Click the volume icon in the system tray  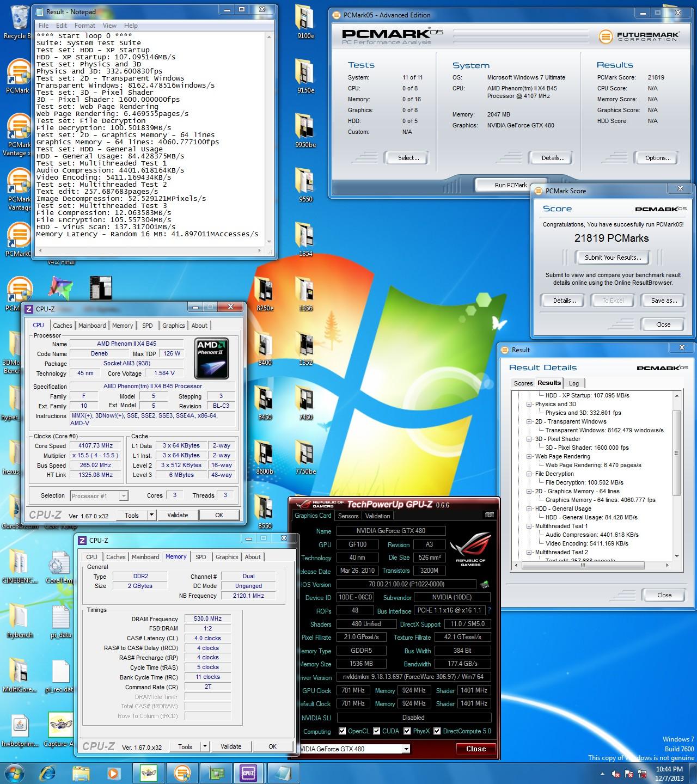point(616,774)
